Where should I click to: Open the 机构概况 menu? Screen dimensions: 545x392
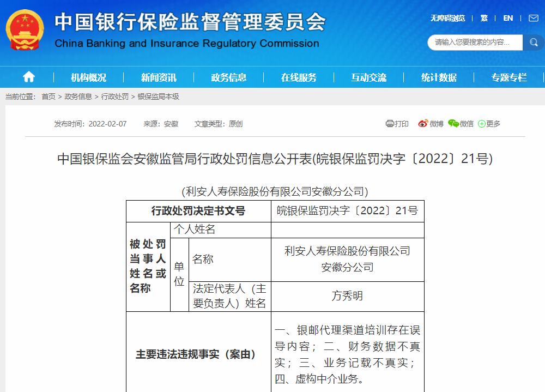(x=89, y=77)
